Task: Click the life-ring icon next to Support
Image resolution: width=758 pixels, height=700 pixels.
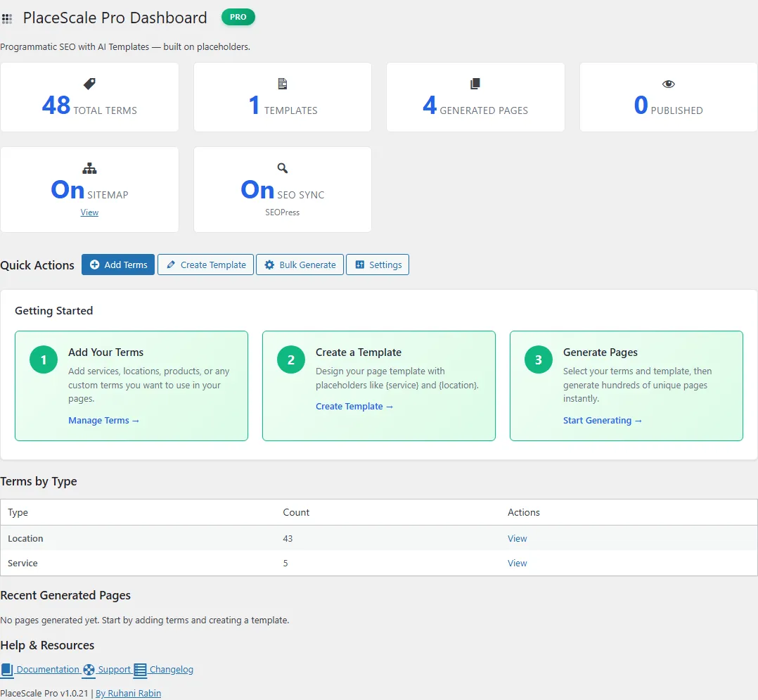Action: [89, 669]
